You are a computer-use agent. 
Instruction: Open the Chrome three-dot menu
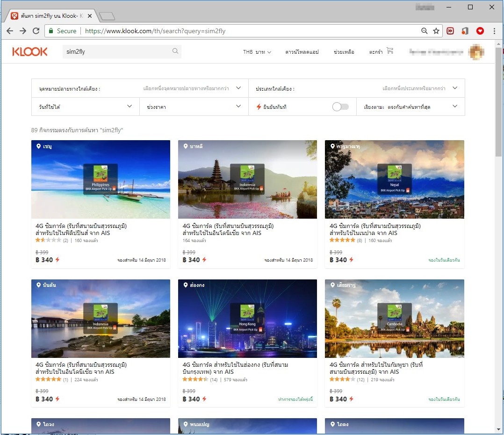click(x=494, y=31)
